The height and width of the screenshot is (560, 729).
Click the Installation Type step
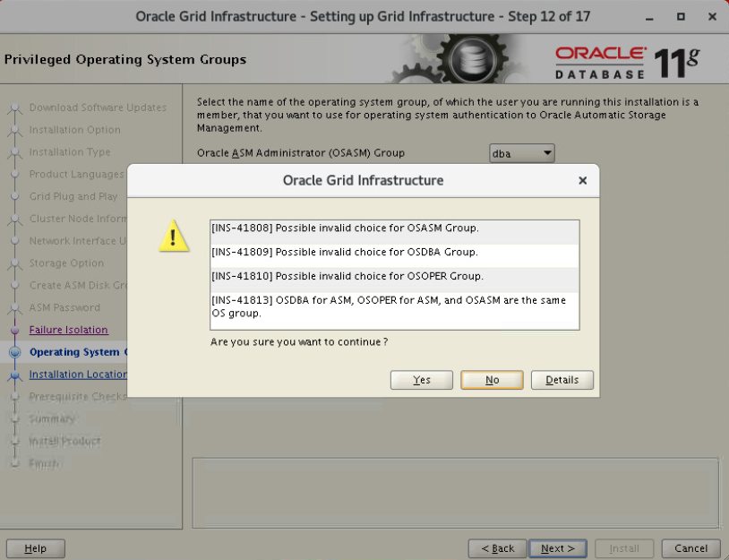coord(70,152)
